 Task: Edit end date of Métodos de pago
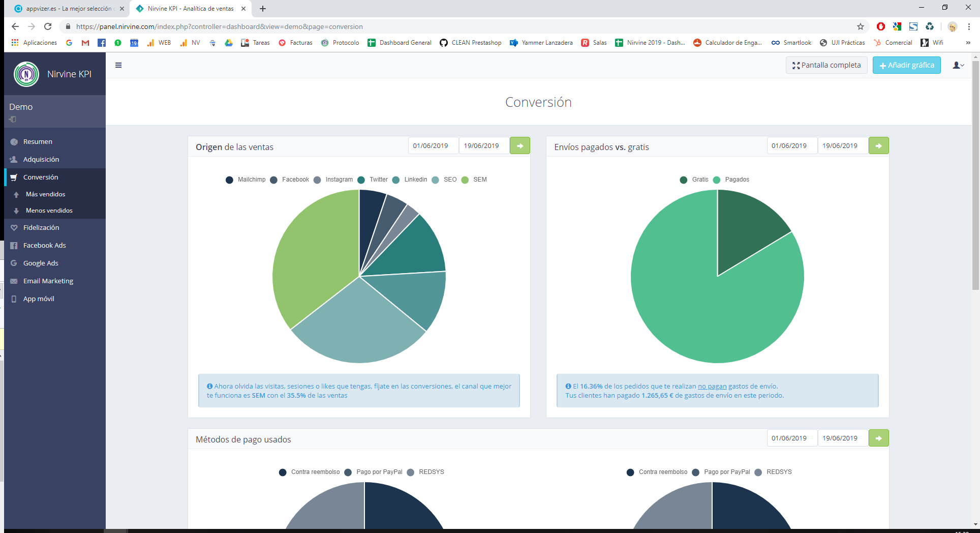[843, 438]
